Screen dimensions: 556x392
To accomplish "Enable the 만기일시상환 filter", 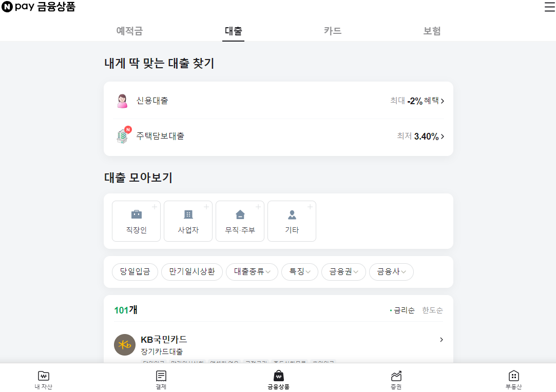I will click(x=192, y=272).
